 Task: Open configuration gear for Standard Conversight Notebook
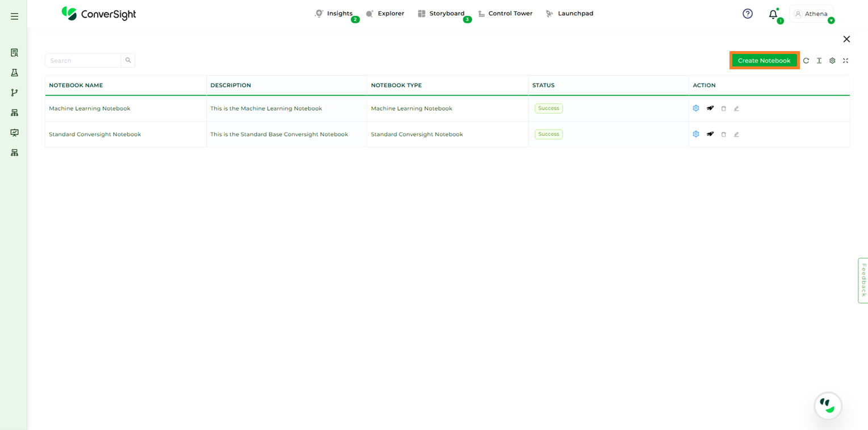pos(696,134)
